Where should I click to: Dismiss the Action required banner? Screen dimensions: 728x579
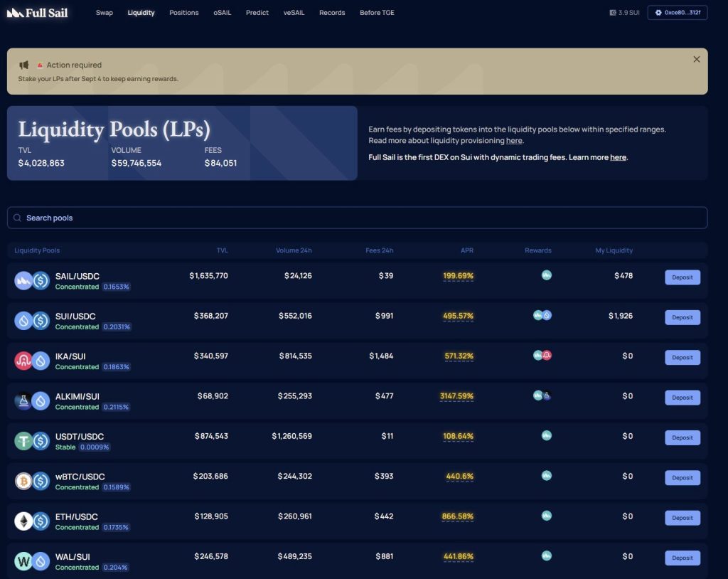[696, 60]
